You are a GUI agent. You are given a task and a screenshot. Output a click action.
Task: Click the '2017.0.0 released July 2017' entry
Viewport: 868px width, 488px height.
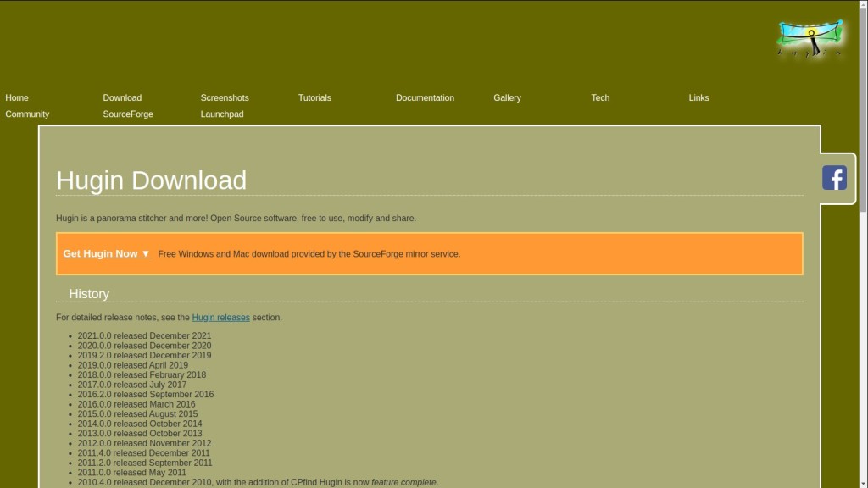click(x=131, y=385)
